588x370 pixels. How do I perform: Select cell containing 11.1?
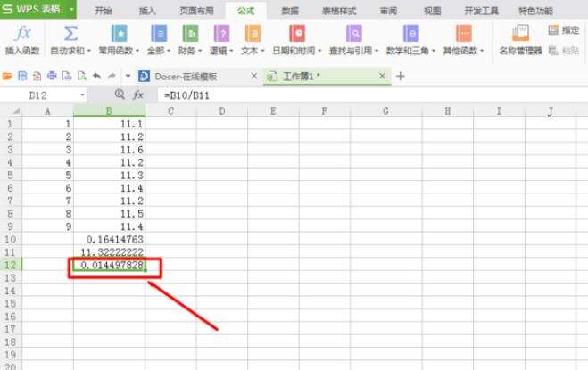pyautogui.click(x=109, y=124)
